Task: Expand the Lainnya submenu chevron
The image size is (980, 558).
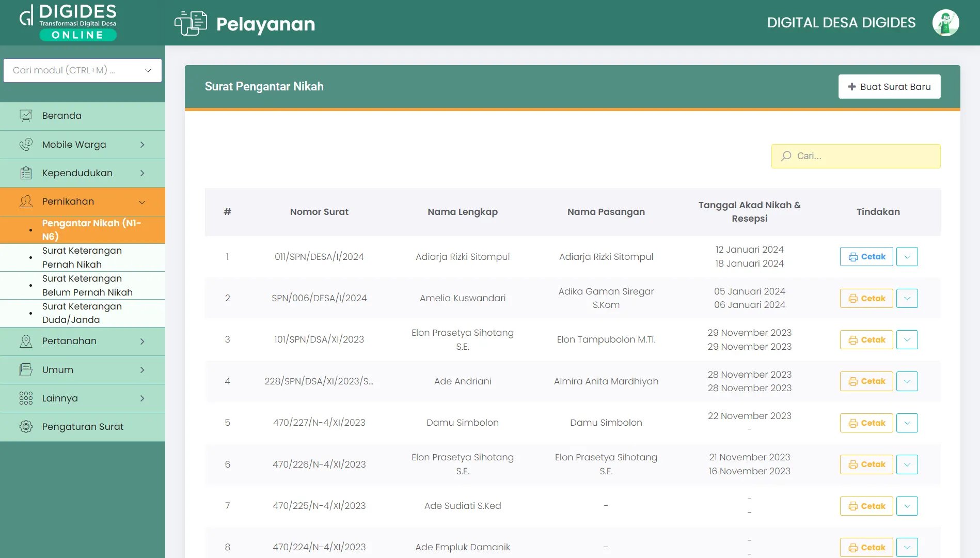Action: point(143,398)
